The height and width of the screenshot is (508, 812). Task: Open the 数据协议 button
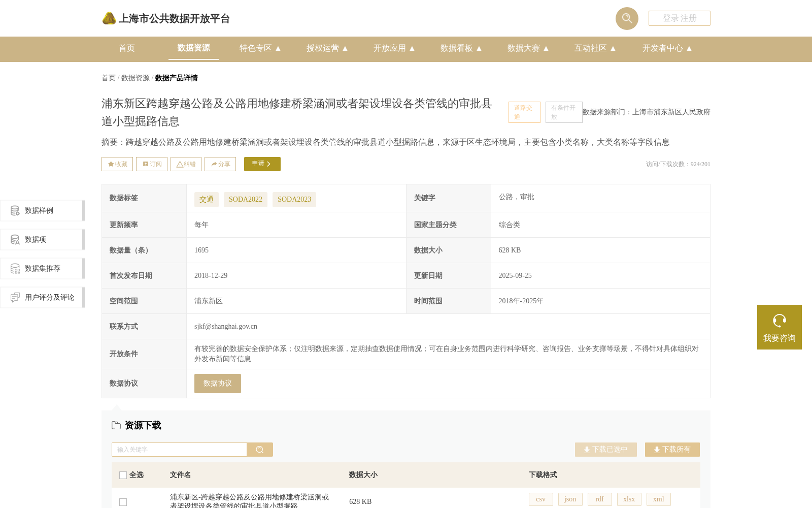point(218,384)
